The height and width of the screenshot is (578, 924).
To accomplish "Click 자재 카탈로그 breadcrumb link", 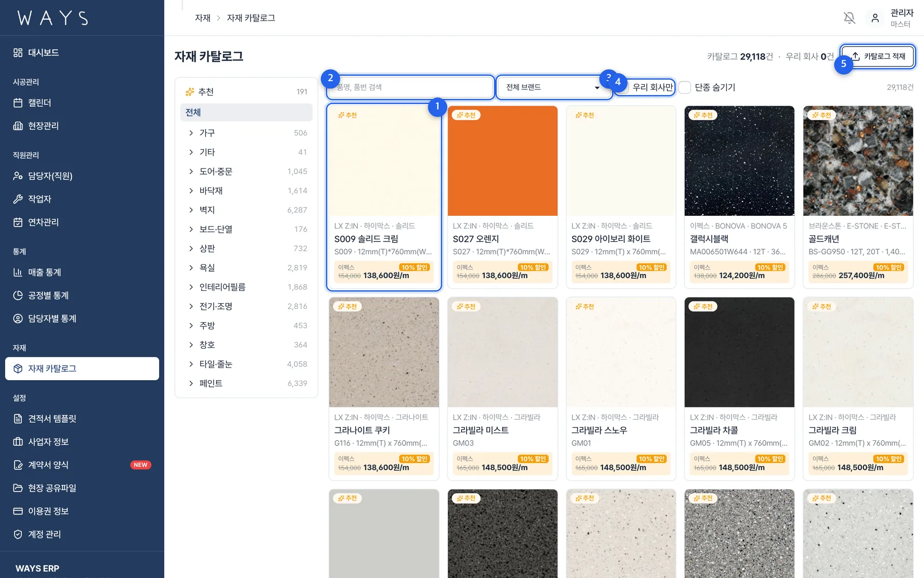I will 251,18.
